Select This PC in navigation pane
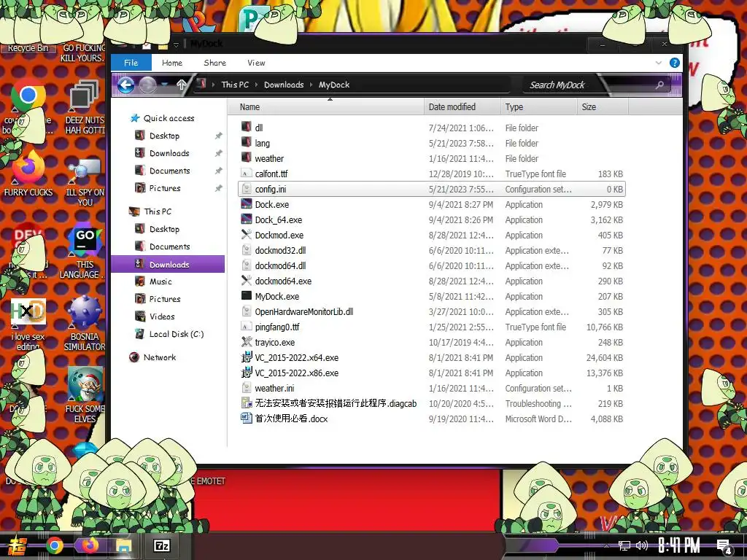Screen dimensions: 747x560 (158, 211)
